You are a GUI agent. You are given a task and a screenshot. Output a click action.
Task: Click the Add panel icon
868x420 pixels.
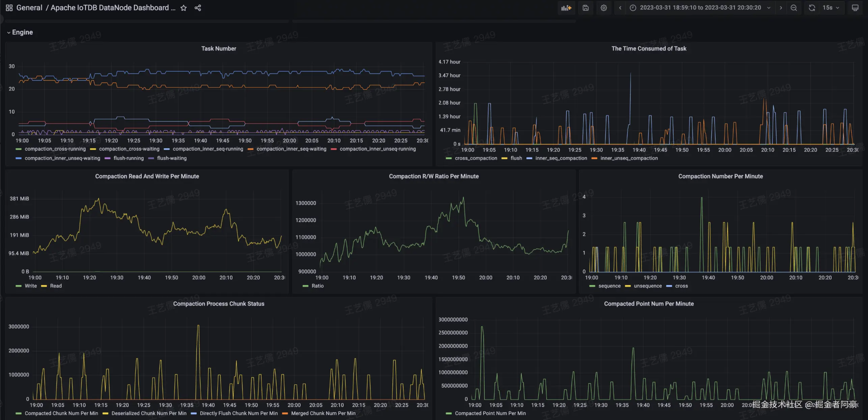[x=566, y=8]
